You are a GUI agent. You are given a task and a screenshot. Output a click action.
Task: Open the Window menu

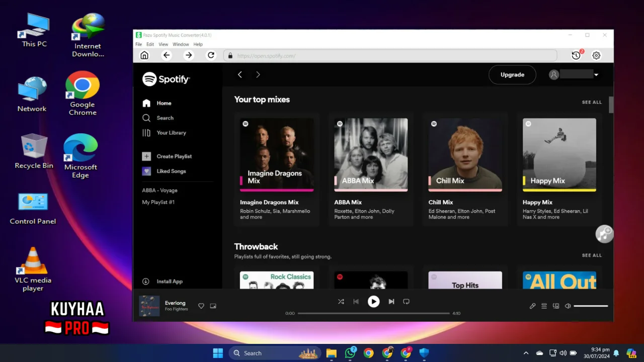pyautogui.click(x=181, y=44)
